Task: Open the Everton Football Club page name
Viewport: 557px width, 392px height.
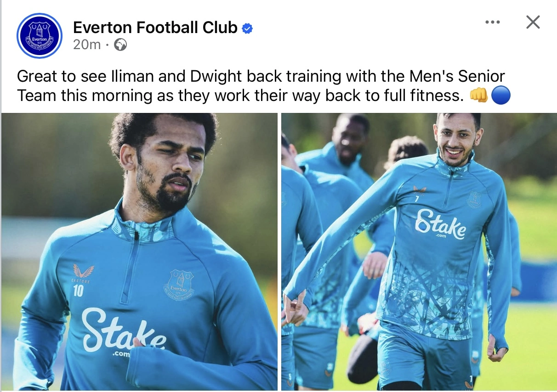Action: pos(155,28)
